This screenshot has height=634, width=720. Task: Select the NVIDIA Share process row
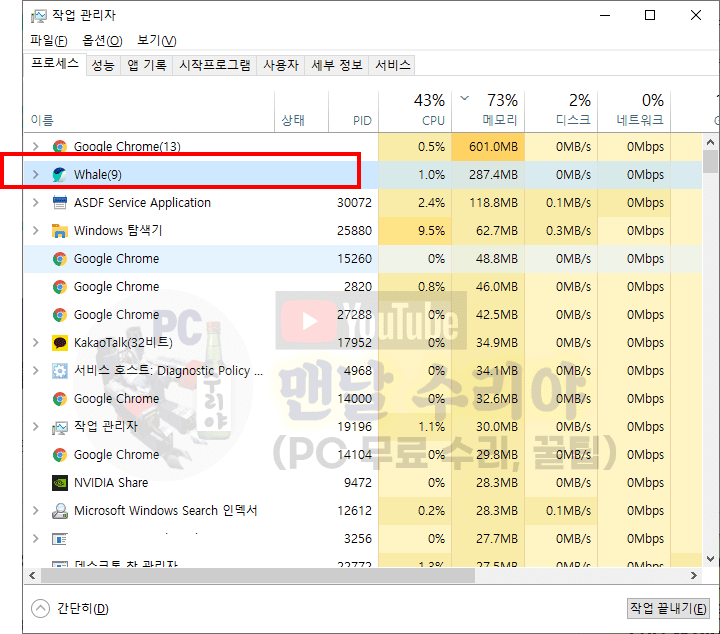coord(363,483)
